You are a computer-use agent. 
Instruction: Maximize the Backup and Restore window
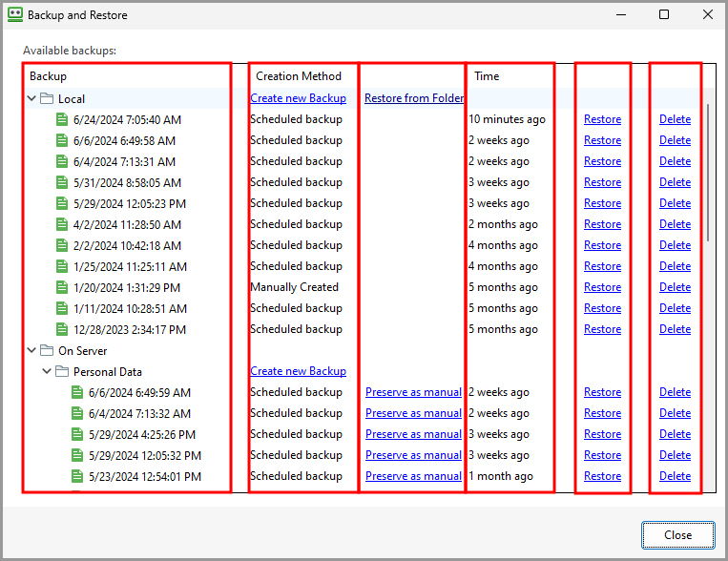coord(664,14)
